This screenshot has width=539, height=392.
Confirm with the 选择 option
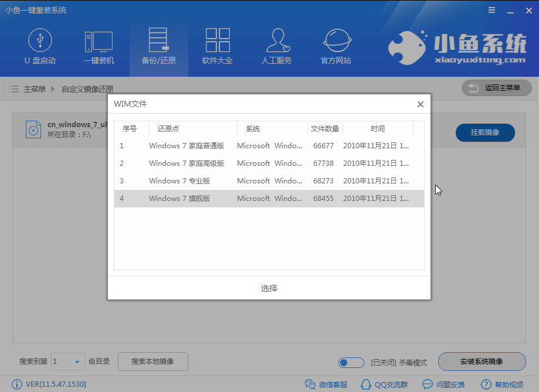tap(269, 288)
